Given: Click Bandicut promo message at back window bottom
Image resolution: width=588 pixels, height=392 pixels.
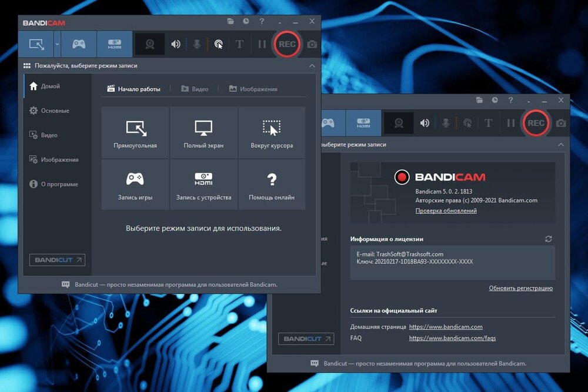Looking at the screenshot, I should 425,364.
